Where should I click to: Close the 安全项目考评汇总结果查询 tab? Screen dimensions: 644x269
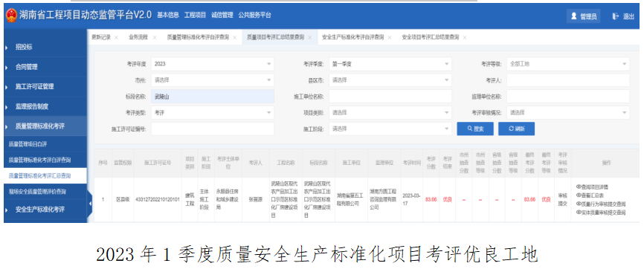[465, 37]
